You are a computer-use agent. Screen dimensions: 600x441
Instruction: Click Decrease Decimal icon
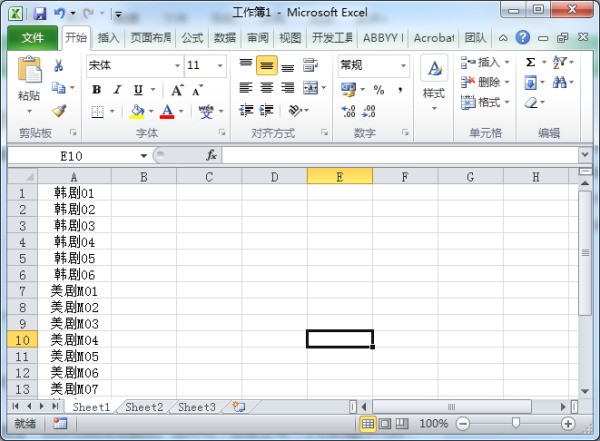[368, 111]
